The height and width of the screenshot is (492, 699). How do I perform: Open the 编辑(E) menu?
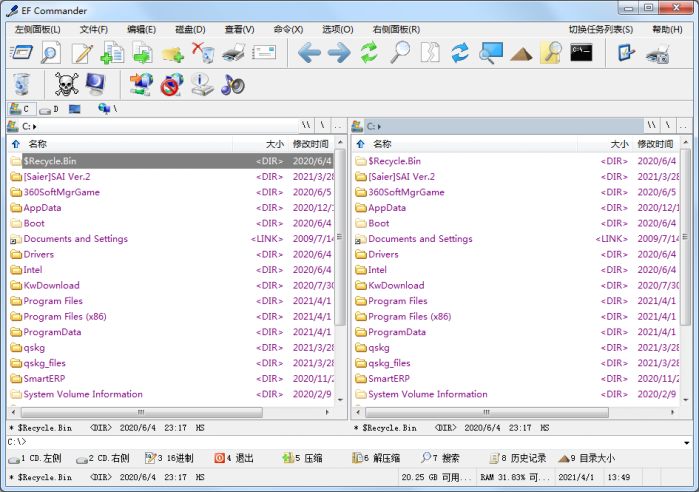tap(141, 29)
